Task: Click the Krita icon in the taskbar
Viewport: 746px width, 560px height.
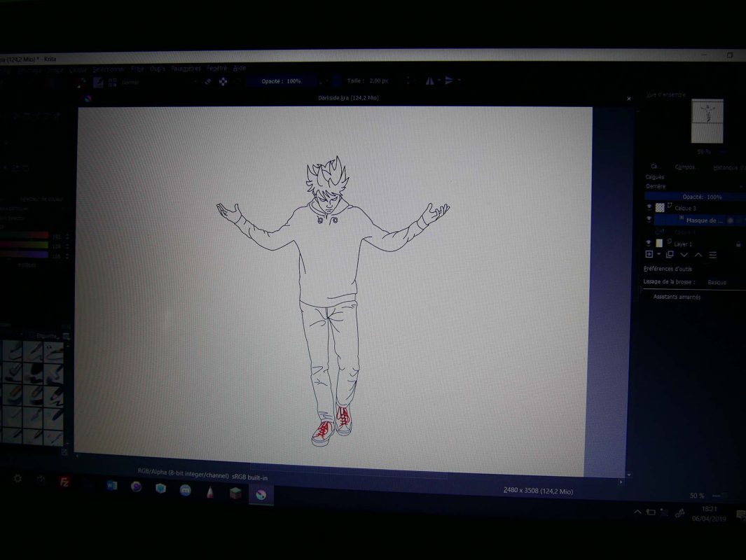Action: (261, 494)
